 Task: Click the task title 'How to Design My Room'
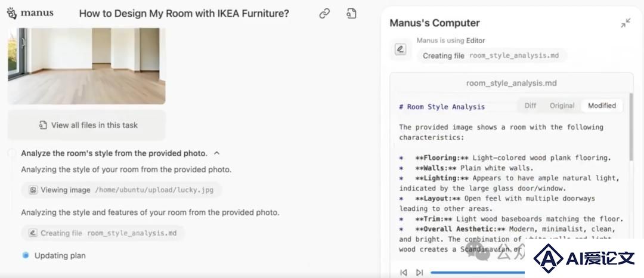[x=184, y=14]
